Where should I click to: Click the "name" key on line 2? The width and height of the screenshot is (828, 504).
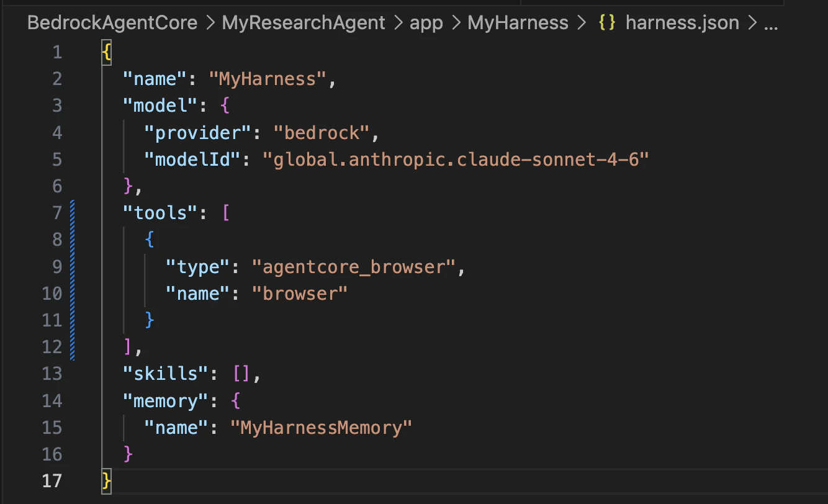(155, 79)
